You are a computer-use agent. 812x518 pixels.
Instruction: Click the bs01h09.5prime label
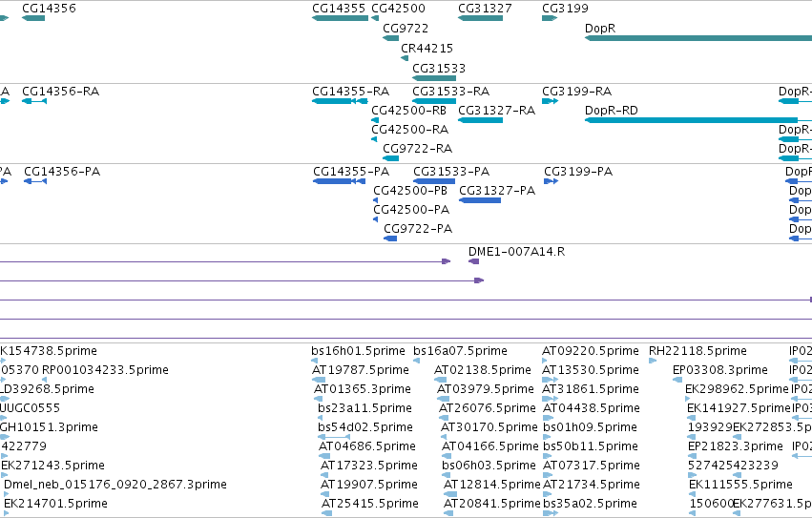(x=590, y=427)
